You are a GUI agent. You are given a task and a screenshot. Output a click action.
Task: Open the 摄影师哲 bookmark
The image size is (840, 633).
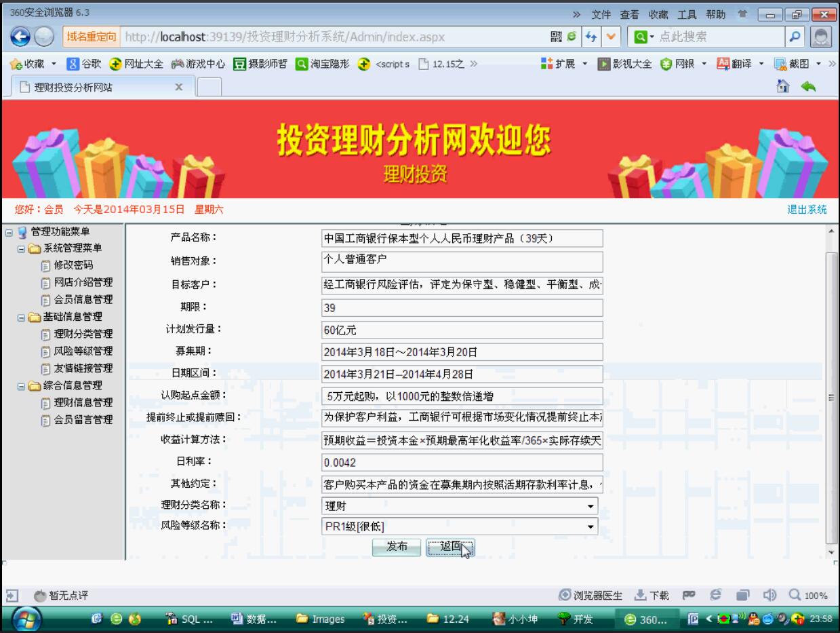coord(260,64)
